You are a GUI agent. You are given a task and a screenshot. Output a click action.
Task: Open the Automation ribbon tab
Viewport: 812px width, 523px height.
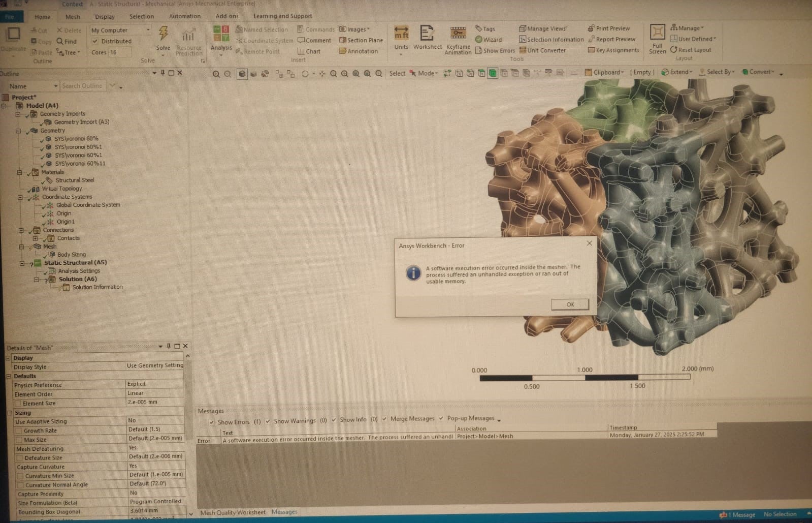184,16
